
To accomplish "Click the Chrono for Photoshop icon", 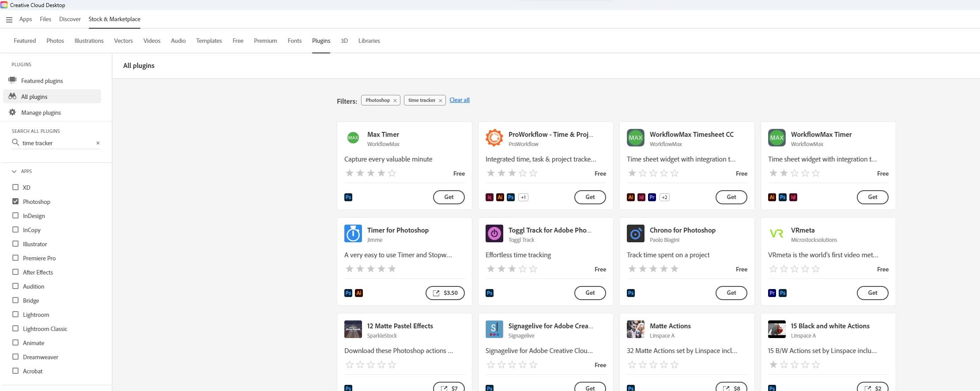I will coord(636,233).
